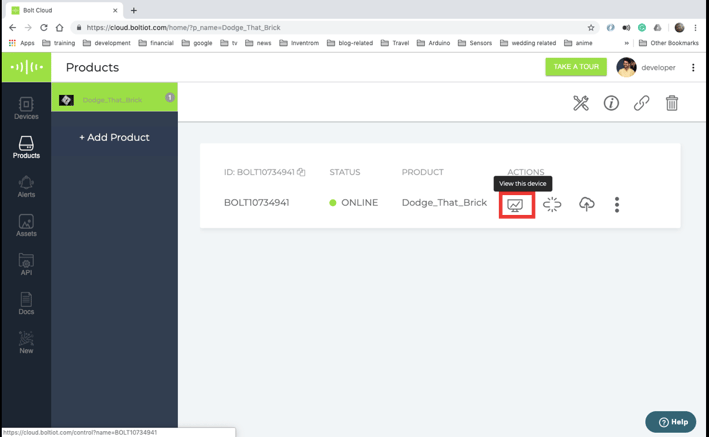This screenshot has width=709, height=437.
Task: Open the tv bookmarks folder
Action: [x=229, y=43]
